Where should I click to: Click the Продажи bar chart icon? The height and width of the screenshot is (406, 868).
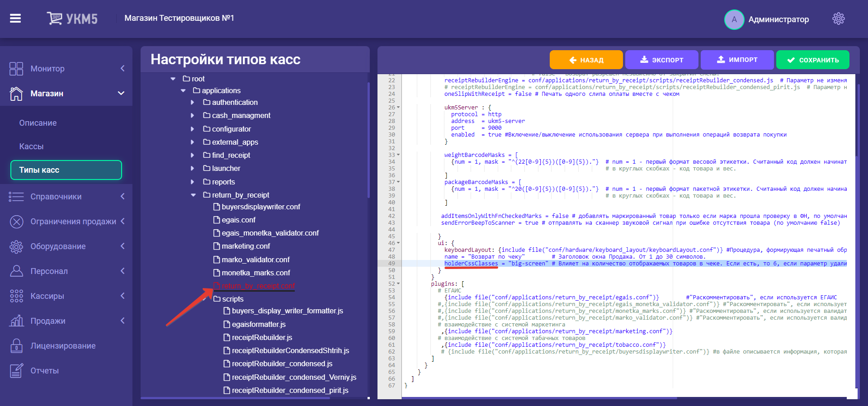click(16, 321)
